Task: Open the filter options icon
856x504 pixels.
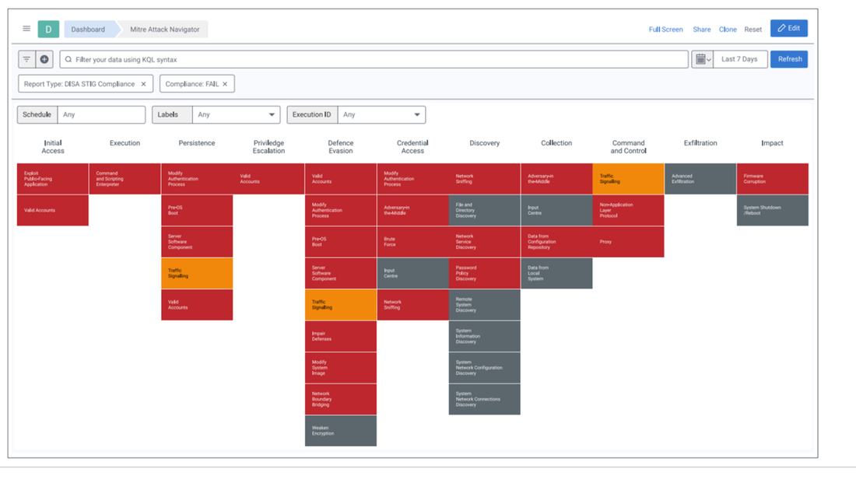Action: click(x=26, y=59)
